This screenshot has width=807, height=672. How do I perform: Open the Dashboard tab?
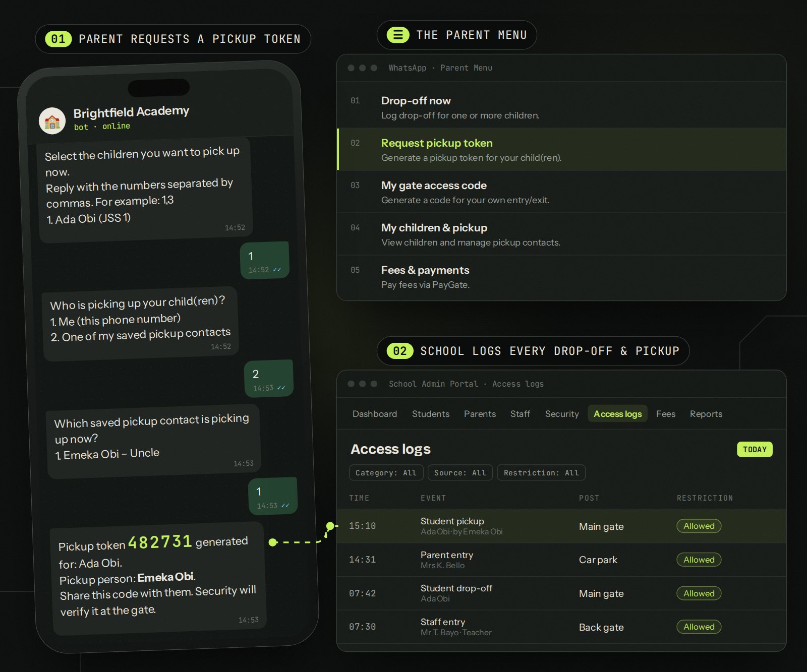(375, 414)
